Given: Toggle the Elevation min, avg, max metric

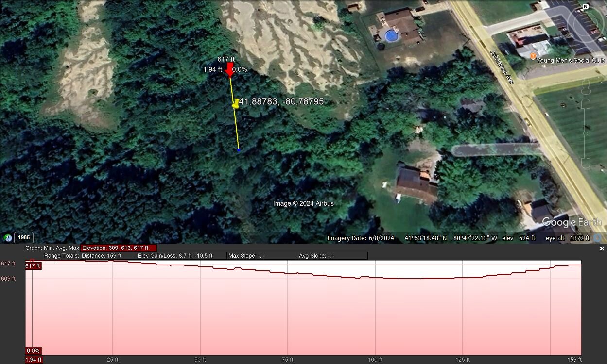Looking at the screenshot, I should coord(118,248).
